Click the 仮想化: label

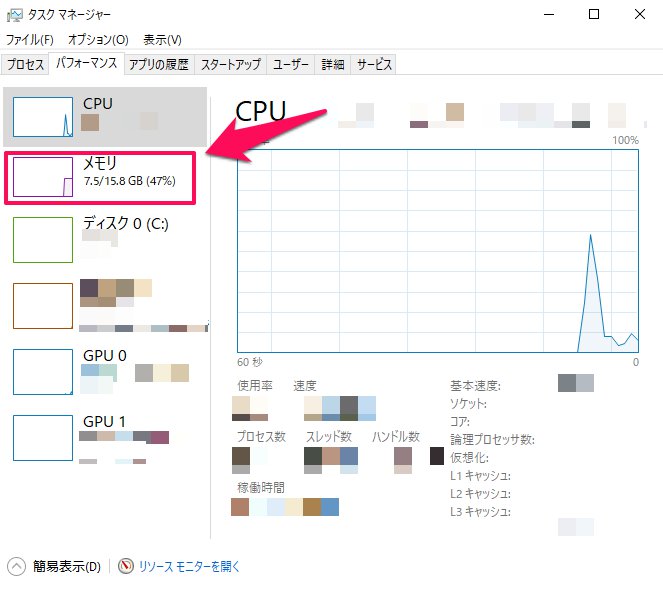click(469, 458)
